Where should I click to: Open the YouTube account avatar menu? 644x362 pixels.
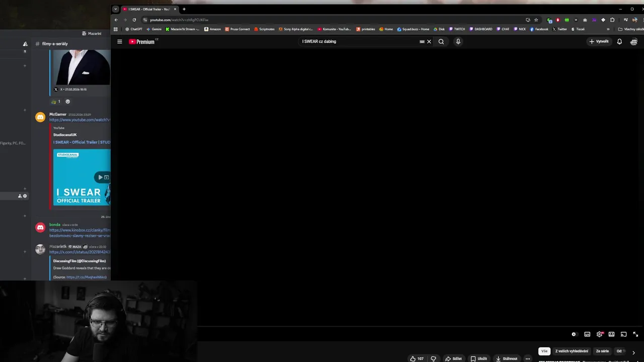(x=635, y=42)
